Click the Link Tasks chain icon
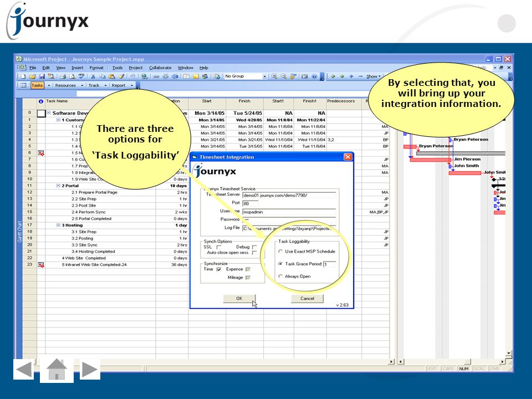This screenshot has width=532, height=399. pos(156,76)
